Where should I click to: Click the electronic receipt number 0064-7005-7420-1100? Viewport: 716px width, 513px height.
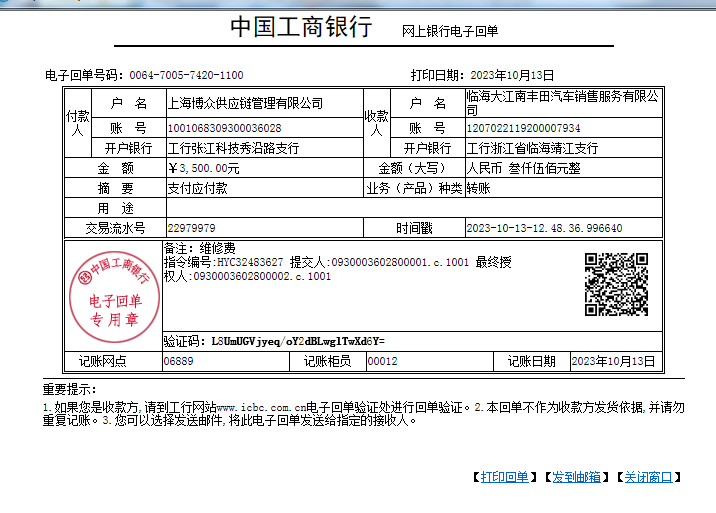point(186,75)
